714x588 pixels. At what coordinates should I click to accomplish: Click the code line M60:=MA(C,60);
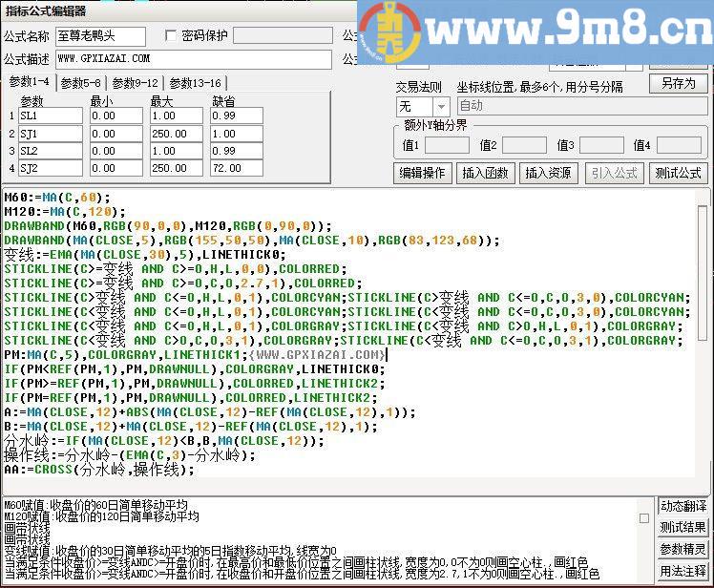tap(57, 198)
